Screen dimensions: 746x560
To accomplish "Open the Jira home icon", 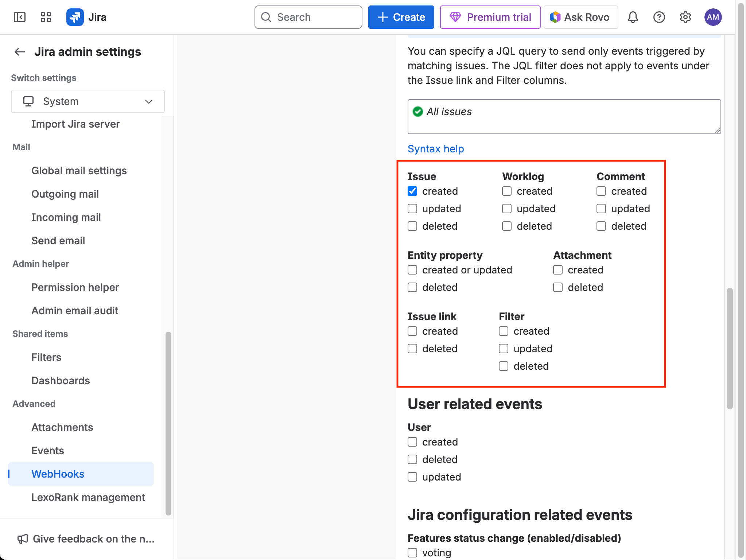I will pos(75,17).
